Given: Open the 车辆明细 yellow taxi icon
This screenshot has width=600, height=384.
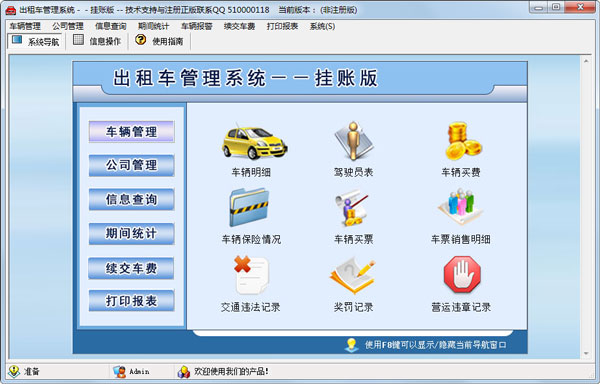Looking at the screenshot, I should point(254,143).
